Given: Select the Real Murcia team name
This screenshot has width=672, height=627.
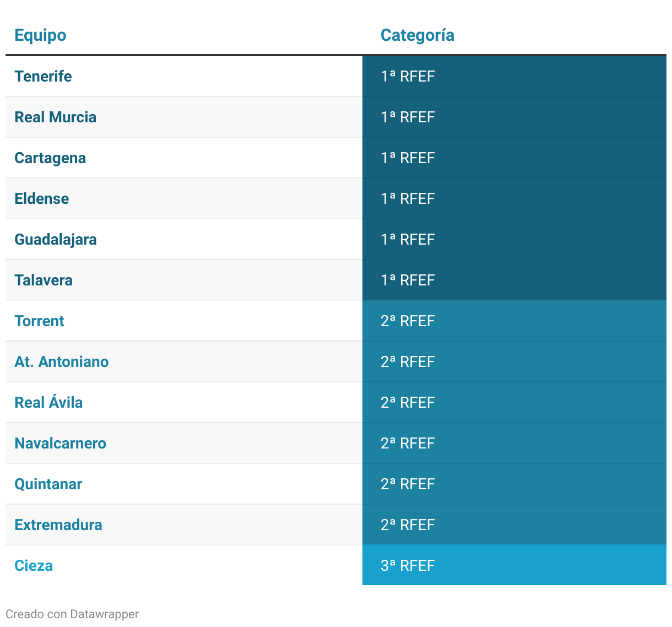Looking at the screenshot, I should click(x=55, y=117).
